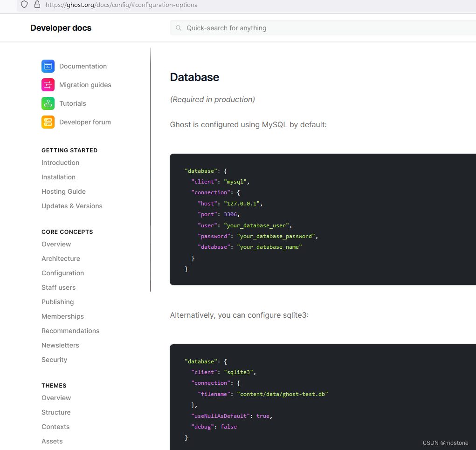
Task: Click the search magnifier icon
Action: (179, 28)
